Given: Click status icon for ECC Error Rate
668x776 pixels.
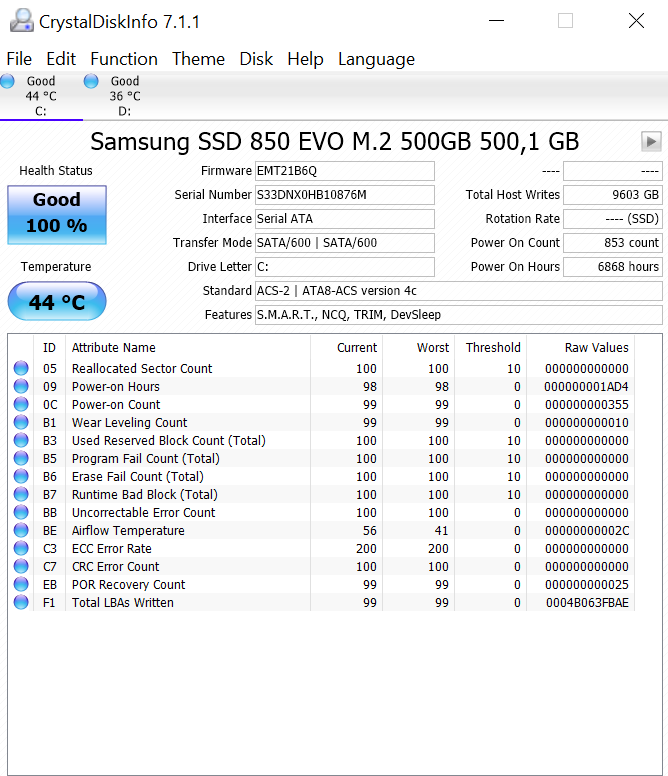Looking at the screenshot, I should 21,548.
